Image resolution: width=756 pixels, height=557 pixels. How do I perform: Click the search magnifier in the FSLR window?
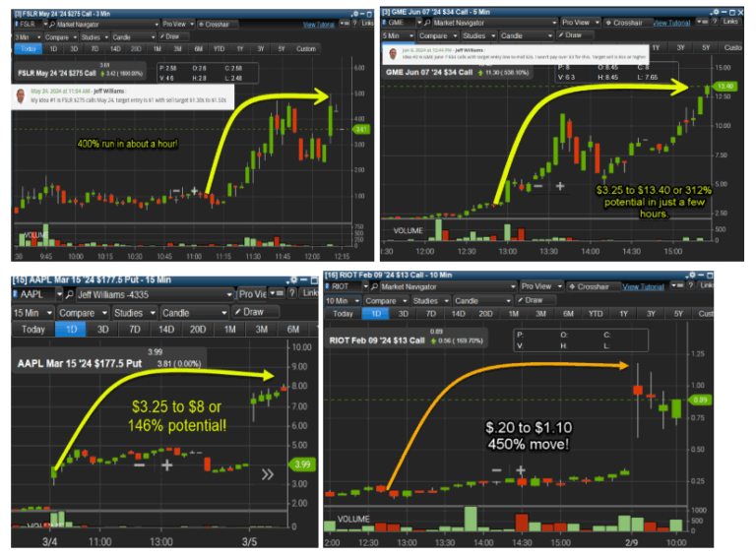(x=52, y=24)
